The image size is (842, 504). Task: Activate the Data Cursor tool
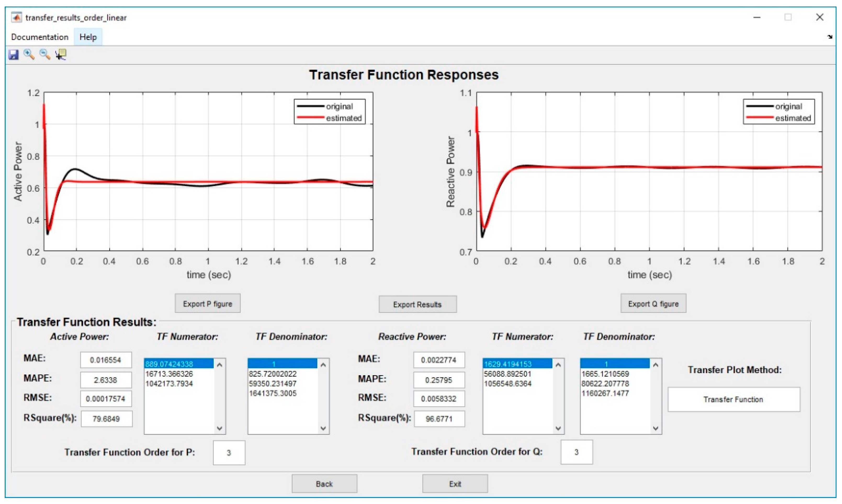(61, 54)
